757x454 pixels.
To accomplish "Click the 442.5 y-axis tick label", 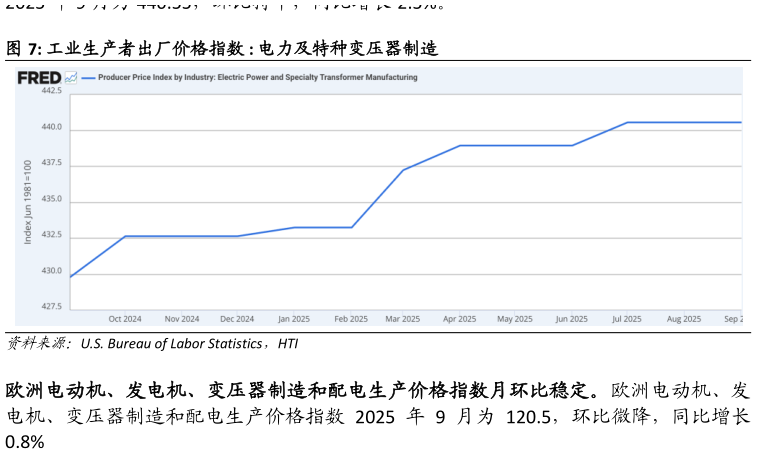I will (x=51, y=91).
